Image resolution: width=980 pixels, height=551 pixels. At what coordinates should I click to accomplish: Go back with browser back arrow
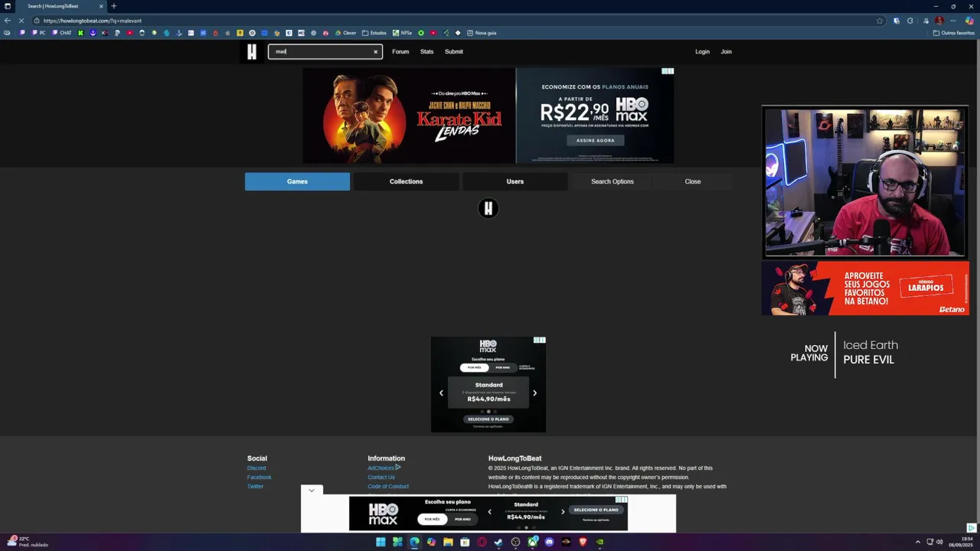tap(8, 21)
